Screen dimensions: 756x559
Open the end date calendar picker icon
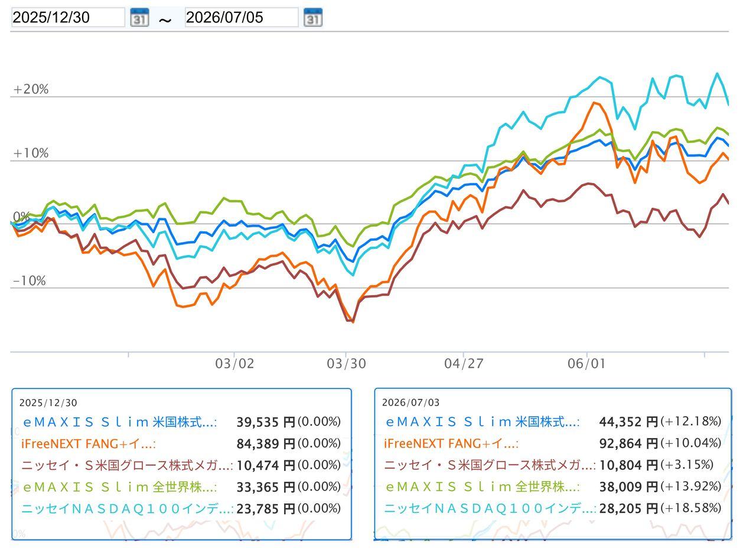tap(313, 18)
